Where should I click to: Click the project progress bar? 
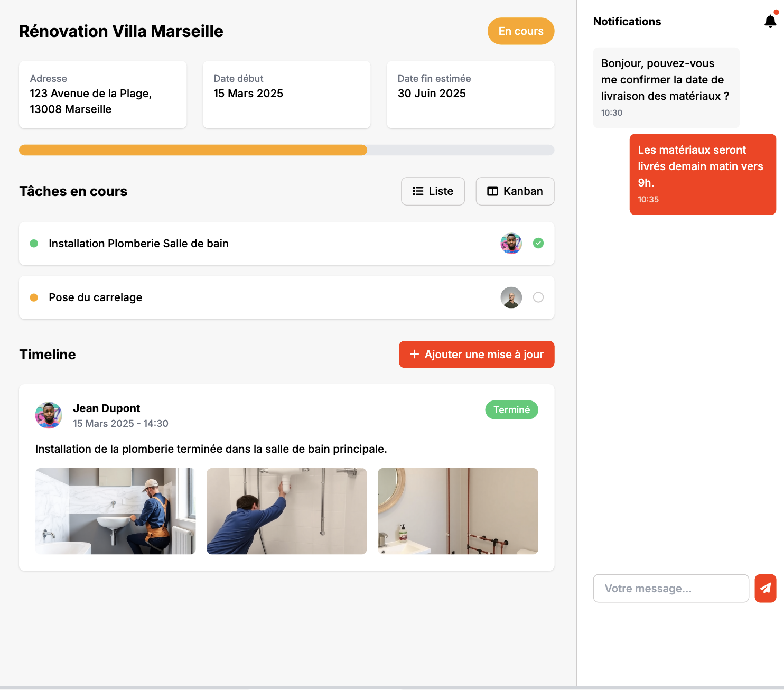(x=287, y=150)
